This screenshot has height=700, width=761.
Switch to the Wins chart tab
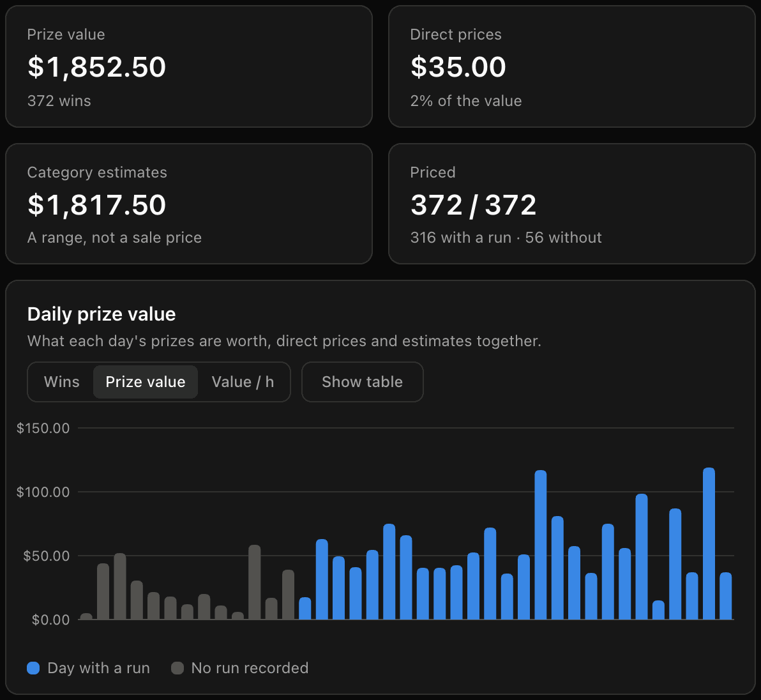(62, 382)
